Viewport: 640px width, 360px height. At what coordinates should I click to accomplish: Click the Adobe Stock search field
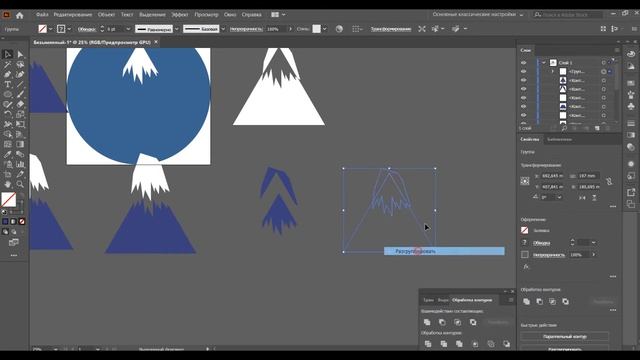tap(568, 14)
